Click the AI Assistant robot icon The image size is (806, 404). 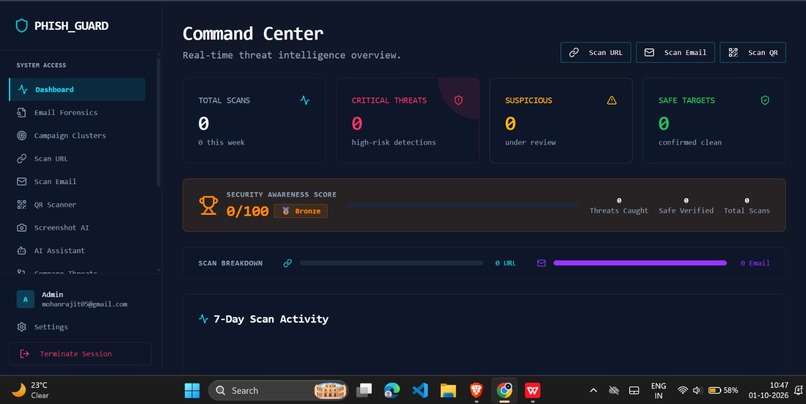(x=22, y=251)
